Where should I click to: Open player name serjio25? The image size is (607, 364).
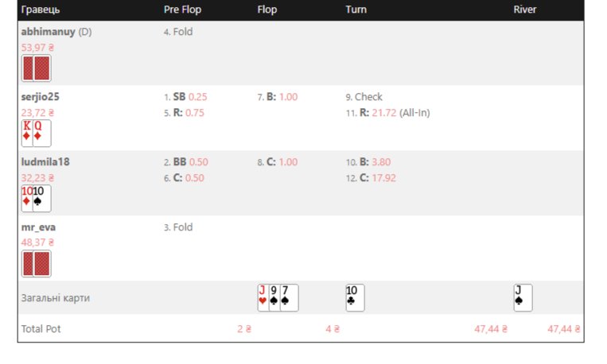pyautogui.click(x=41, y=97)
